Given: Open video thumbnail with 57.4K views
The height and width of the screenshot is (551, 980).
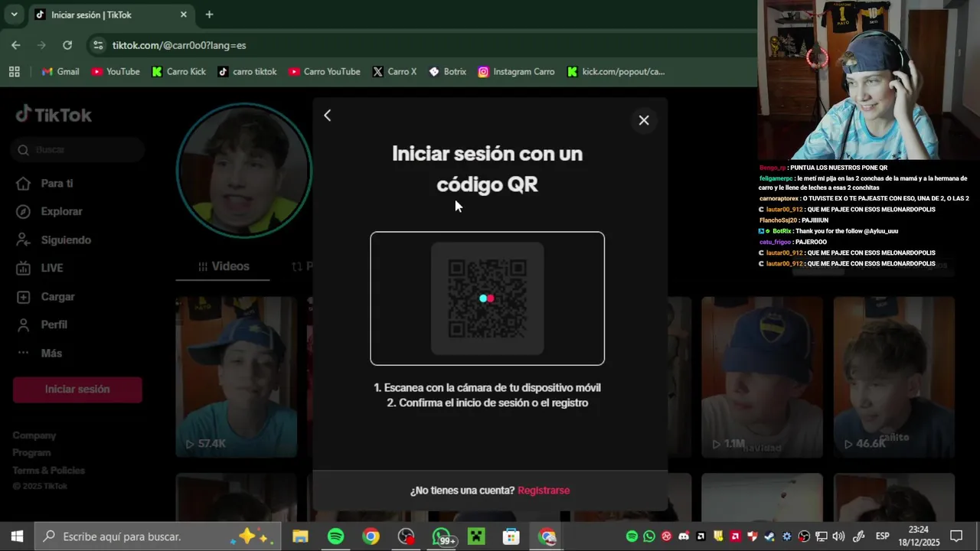Looking at the screenshot, I should point(237,377).
